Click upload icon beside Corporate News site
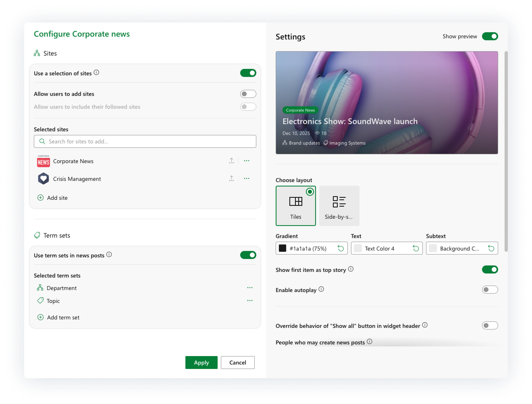Screen dimensions: 532x404 (x=231, y=161)
